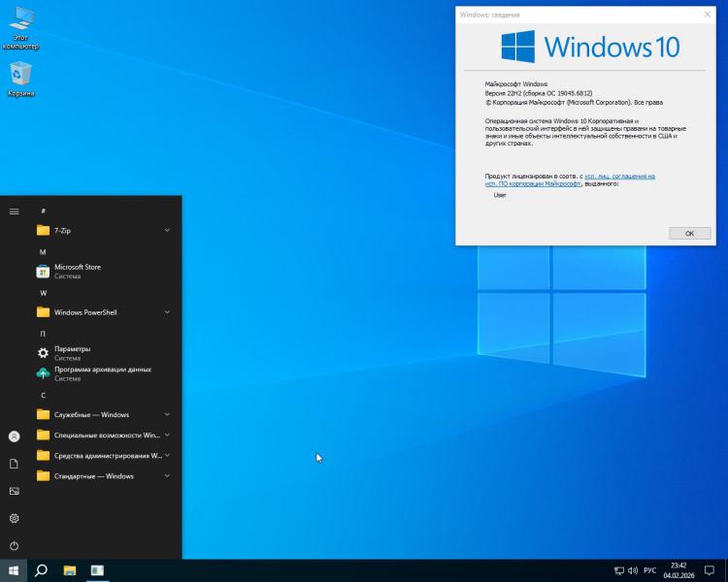This screenshot has width=728, height=582.
Task: Expand the Служебные — Windows folder
Action: (x=102, y=414)
